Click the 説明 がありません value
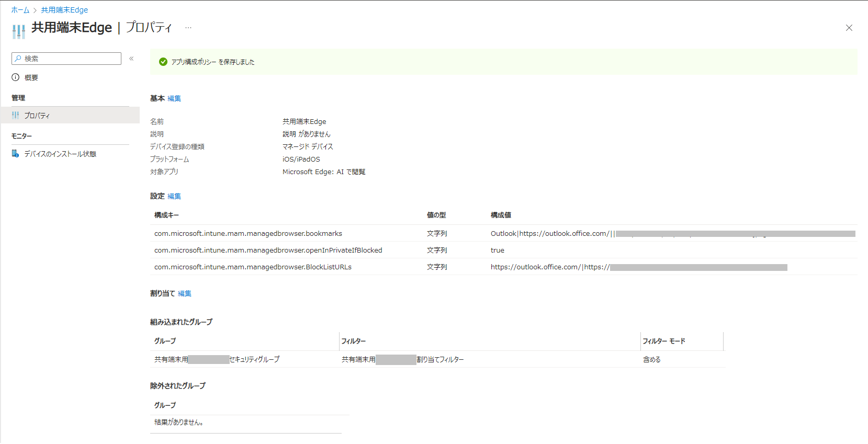The height and width of the screenshot is (444, 868). point(307,134)
